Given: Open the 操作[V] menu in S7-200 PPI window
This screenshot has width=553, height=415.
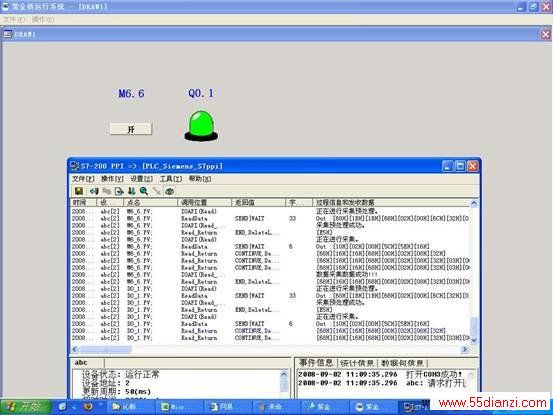Looking at the screenshot, I should click(112, 179).
